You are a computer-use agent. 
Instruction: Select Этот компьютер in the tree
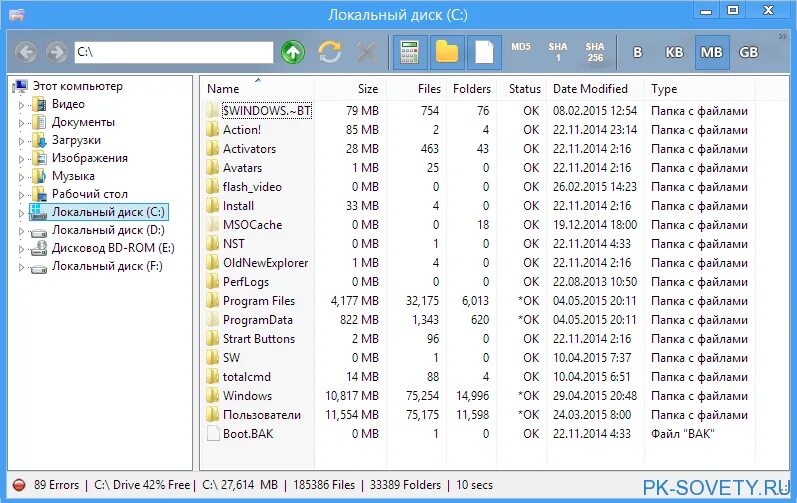tap(78, 86)
